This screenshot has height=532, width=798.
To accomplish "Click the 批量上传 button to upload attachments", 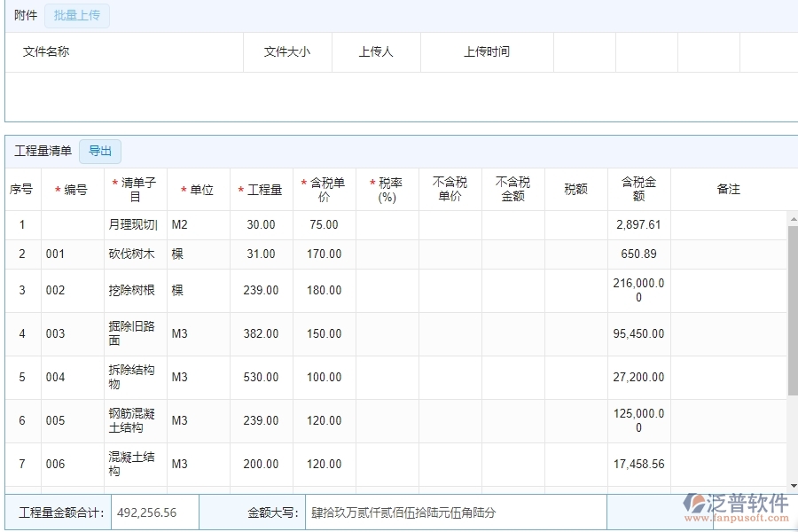I will (x=76, y=15).
